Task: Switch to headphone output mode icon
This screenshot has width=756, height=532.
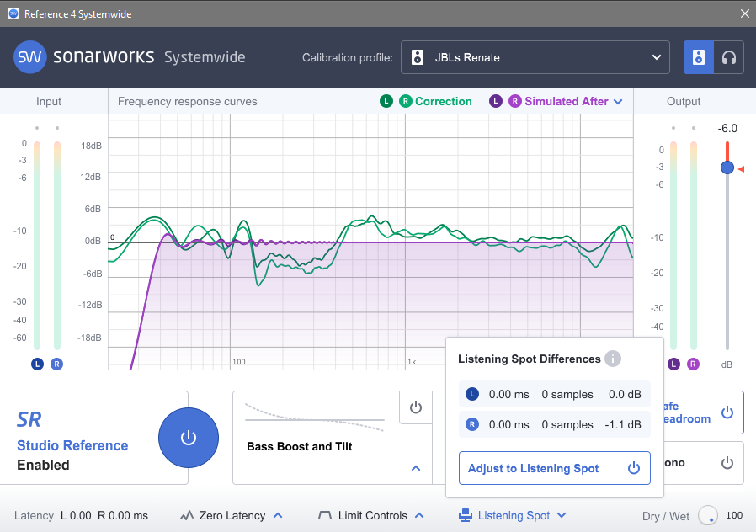Action: pyautogui.click(x=729, y=57)
